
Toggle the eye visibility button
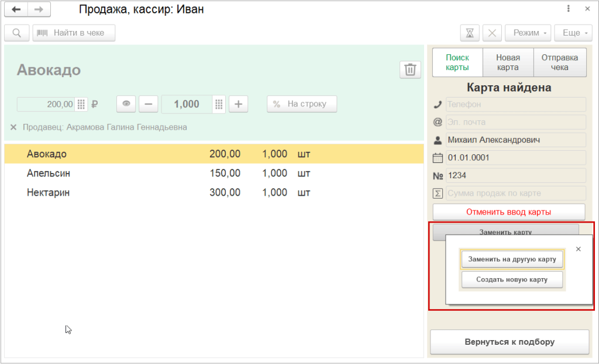point(126,105)
